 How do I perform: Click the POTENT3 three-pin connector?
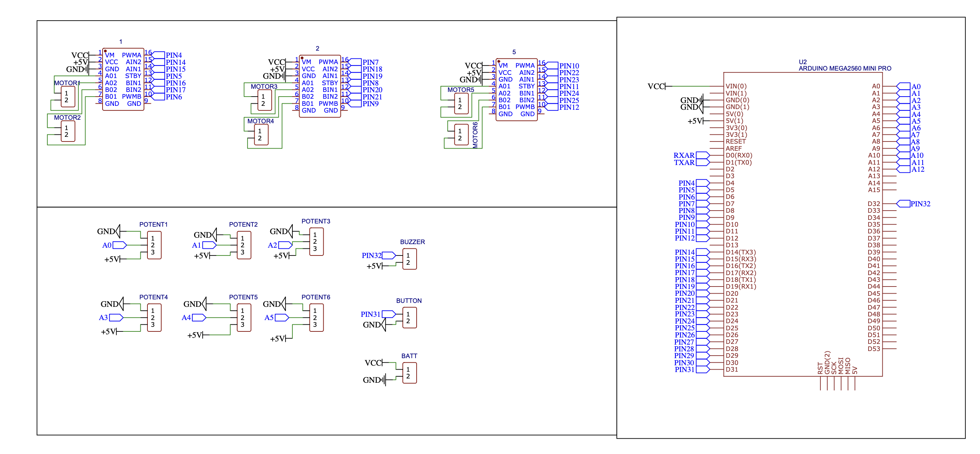(316, 242)
